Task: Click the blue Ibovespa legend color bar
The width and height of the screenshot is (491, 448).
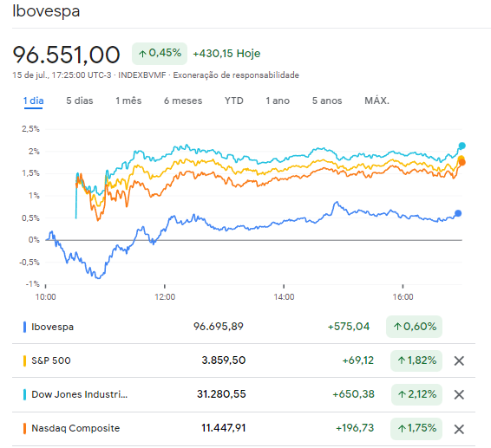Action: tap(25, 327)
